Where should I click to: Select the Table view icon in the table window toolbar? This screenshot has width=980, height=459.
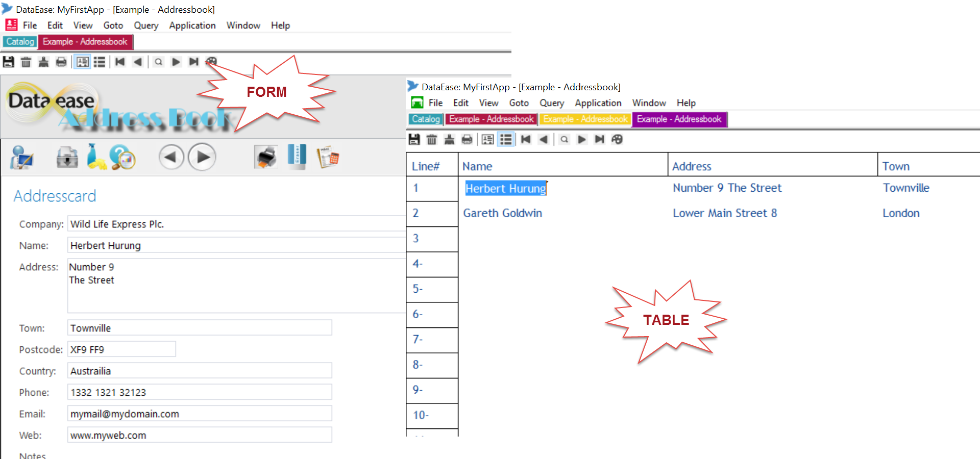506,140
